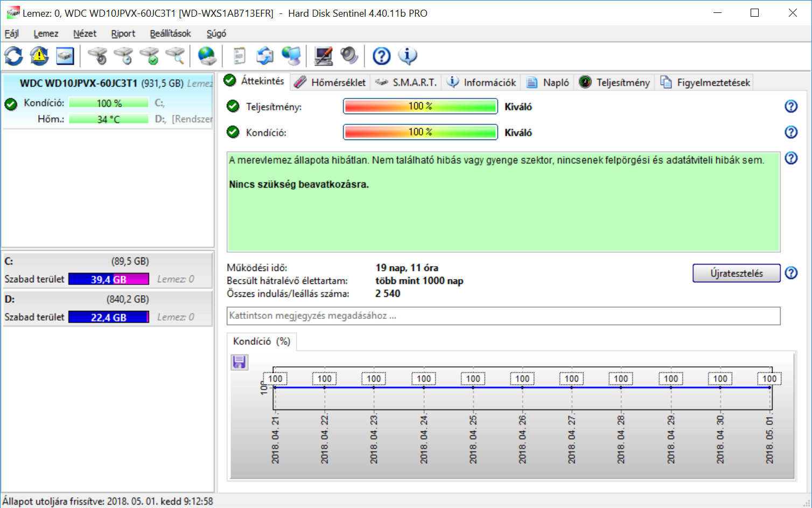Switch to the Napló tab
The width and height of the screenshot is (812, 508).
tap(547, 82)
